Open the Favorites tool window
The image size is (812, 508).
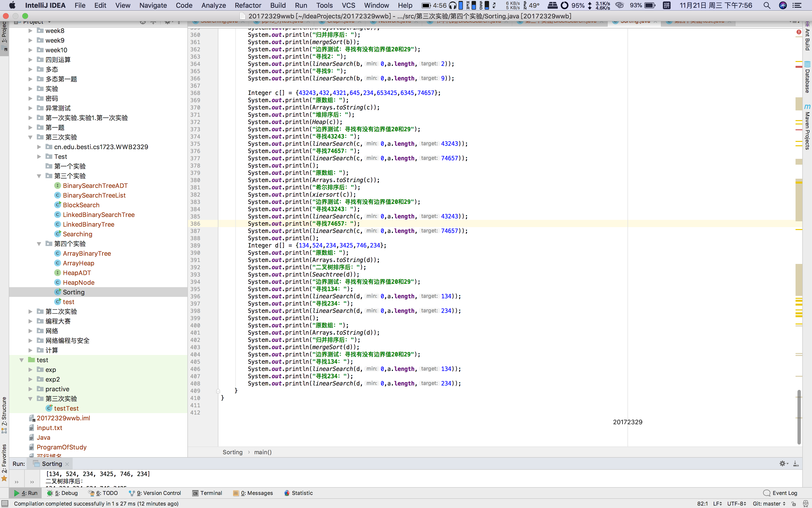[x=4, y=463]
